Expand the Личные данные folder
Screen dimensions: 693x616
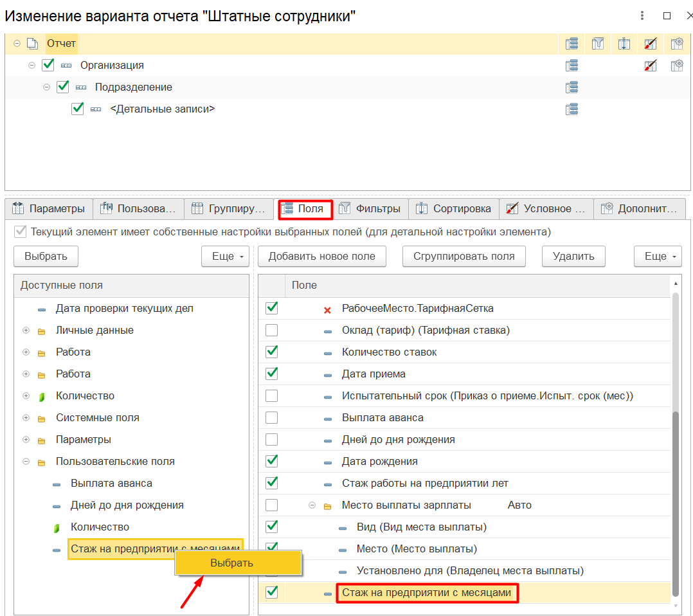coord(26,331)
